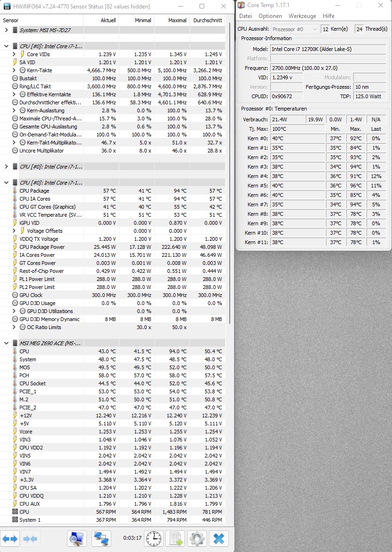
Task: Select the CPU GT Cores (Graphics) row
Action: coord(112,207)
